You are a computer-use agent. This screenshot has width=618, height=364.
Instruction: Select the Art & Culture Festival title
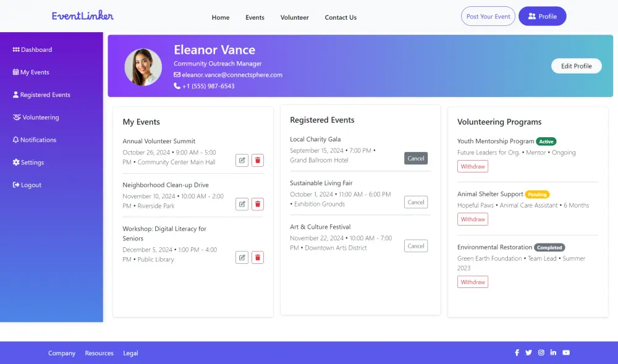coord(320,227)
